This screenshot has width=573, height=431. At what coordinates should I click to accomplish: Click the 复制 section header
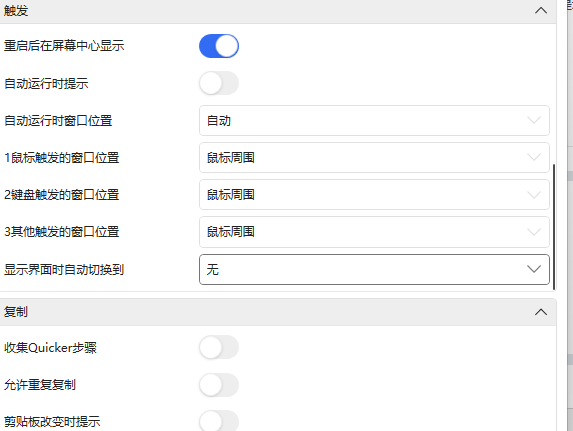point(278,312)
